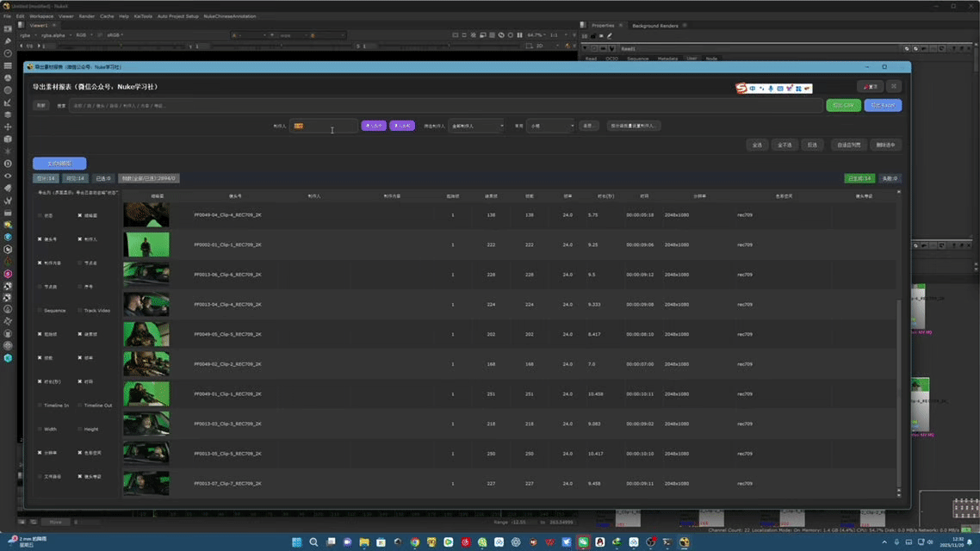
Task: Open the rgba channel dropdown in viewer
Action: point(28,35)
